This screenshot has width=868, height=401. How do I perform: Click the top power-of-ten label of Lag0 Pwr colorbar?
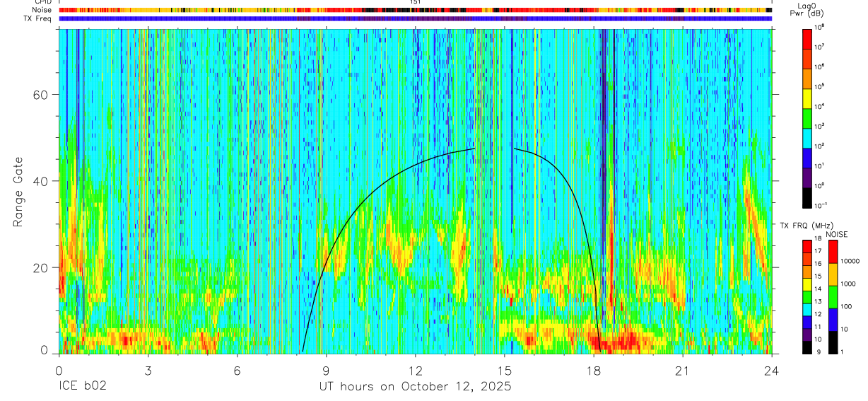820,27
